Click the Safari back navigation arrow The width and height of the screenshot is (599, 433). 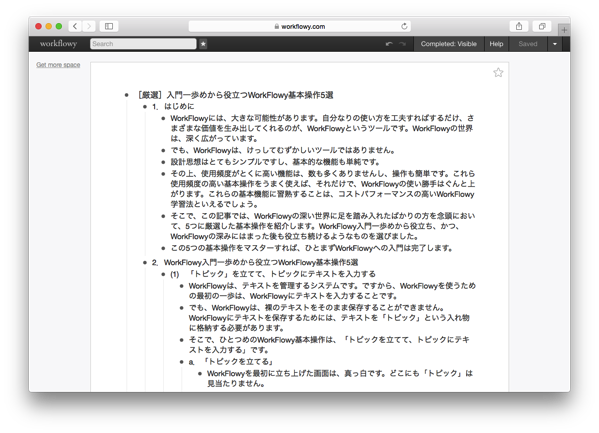75,26
